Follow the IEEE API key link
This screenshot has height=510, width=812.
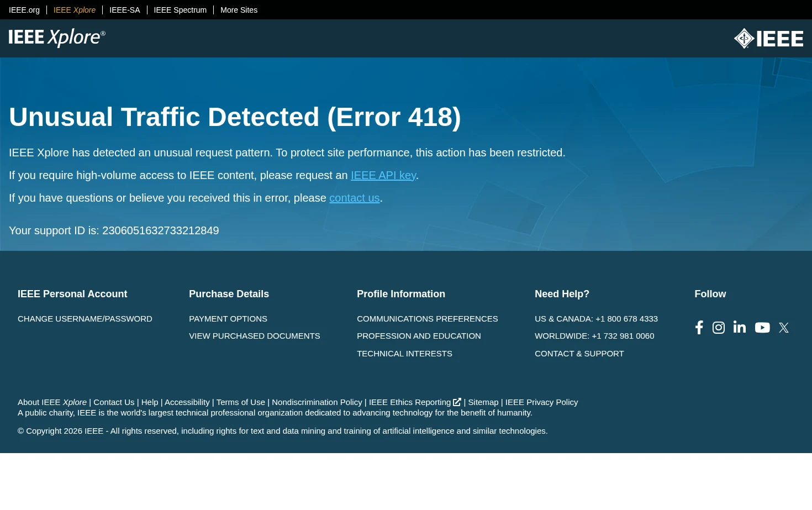383,175
